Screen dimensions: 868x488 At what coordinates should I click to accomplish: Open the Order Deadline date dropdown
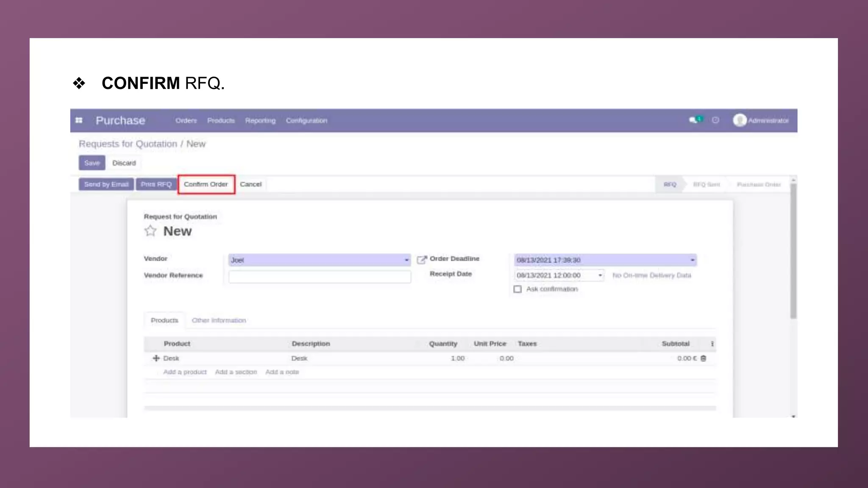(x=692, y=260)
